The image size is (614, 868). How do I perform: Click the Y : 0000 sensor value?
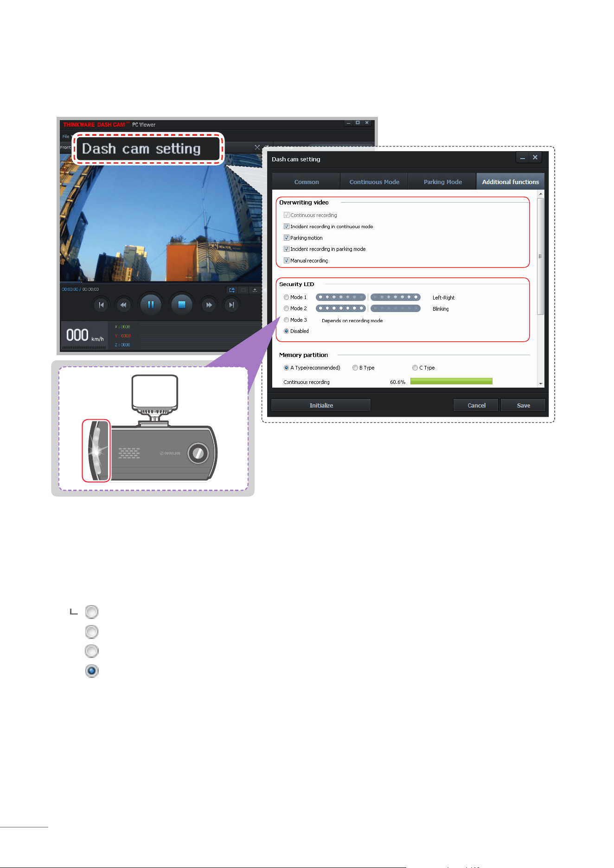(x=122, y=336)
